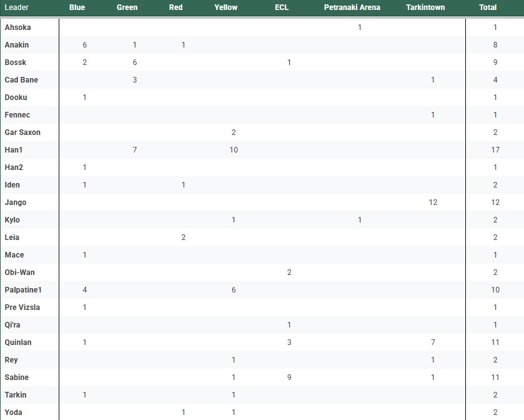Click Sabine's Total value 11

click(495, 377)
